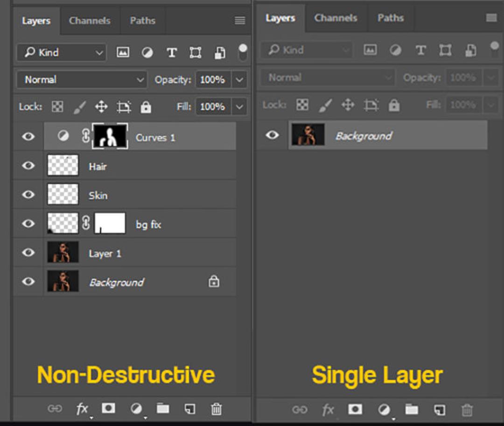Click type layer filter icon in left panel
Viewport: 504px width, 426px height.
(x=172, y=52)
